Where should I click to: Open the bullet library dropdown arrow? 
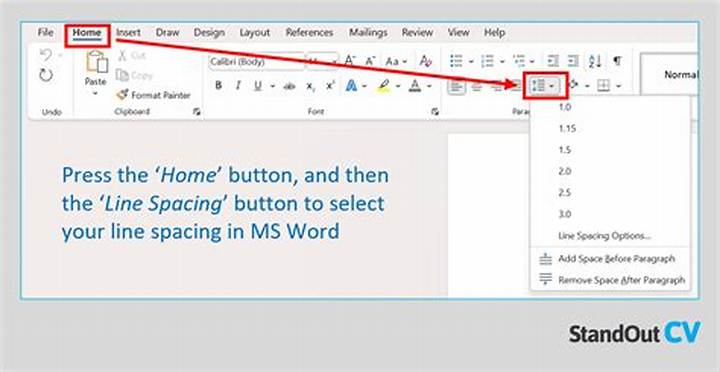pos(471,61)
